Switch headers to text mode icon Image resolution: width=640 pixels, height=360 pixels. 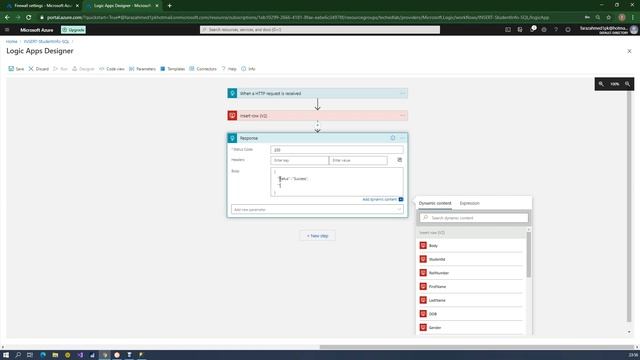tap(400, 160)
